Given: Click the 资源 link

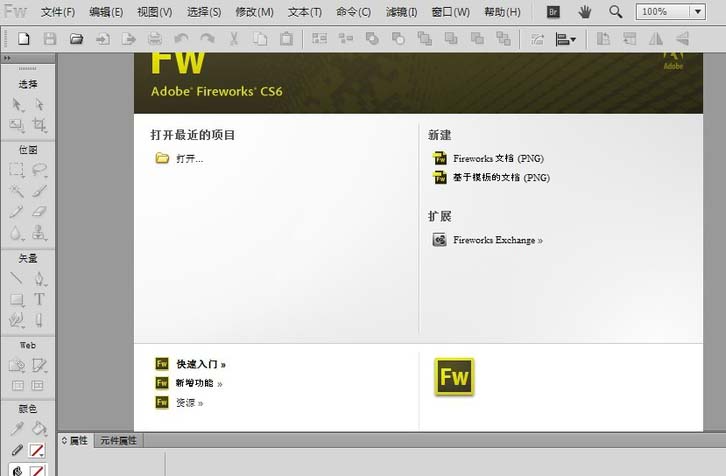Looking at the screenshot, I should [189, 403].
